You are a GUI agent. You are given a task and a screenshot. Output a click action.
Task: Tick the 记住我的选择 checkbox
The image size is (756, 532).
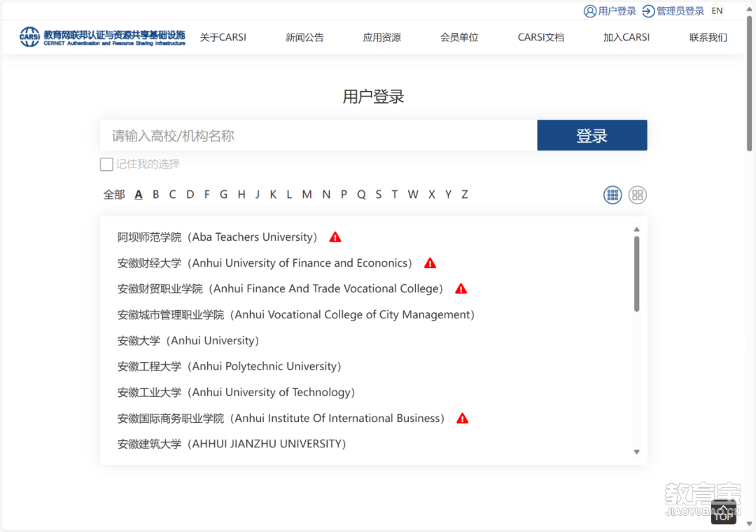click(x=106, y=164)
